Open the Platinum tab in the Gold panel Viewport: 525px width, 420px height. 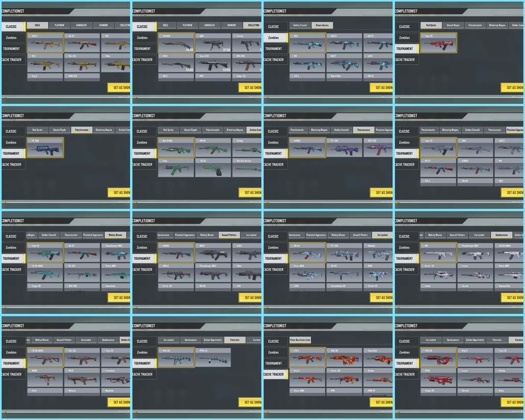tap(59, 25)
